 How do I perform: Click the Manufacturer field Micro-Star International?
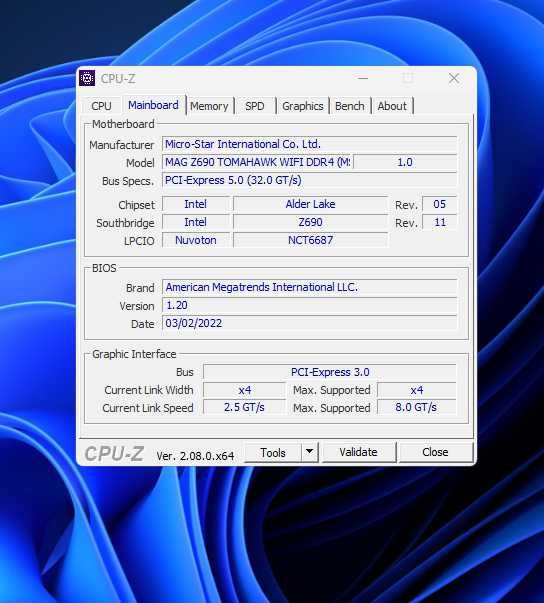point(309,144)
